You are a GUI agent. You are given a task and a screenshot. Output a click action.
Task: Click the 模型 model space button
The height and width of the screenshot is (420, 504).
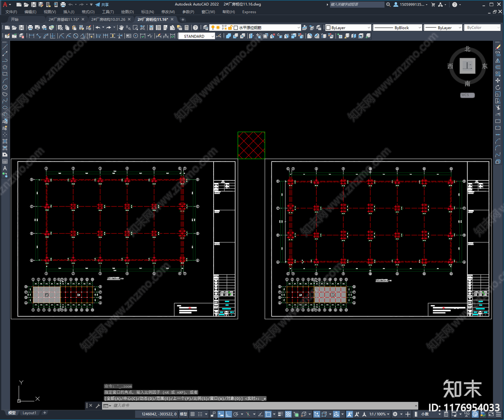[x=183, y=414]
